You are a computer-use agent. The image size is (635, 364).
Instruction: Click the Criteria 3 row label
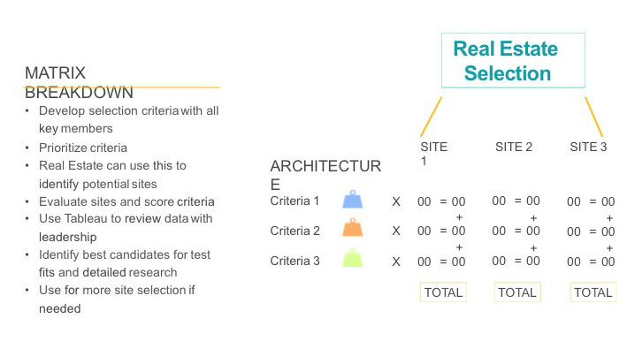295,261
